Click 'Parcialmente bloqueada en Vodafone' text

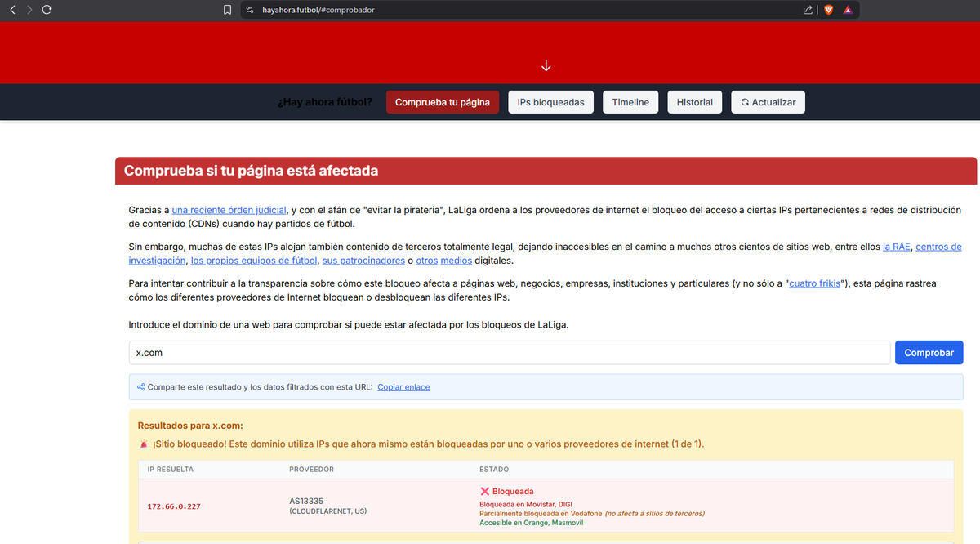(x=541, y=514)
